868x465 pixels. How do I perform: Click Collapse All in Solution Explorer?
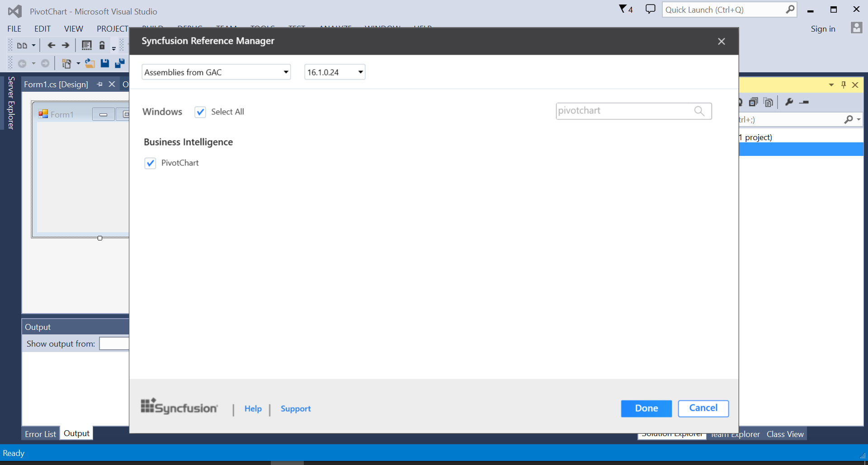(x=753, y=102)
